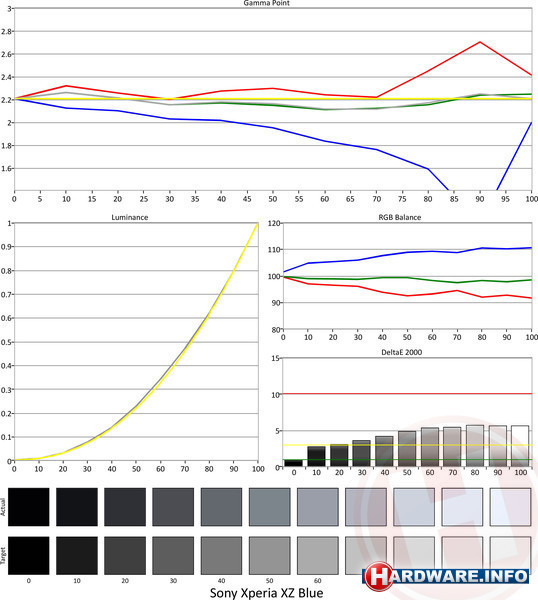Screen dimensions: 538x600
Task: Click the Actual swatch above label 40
Action: [221, 507]
